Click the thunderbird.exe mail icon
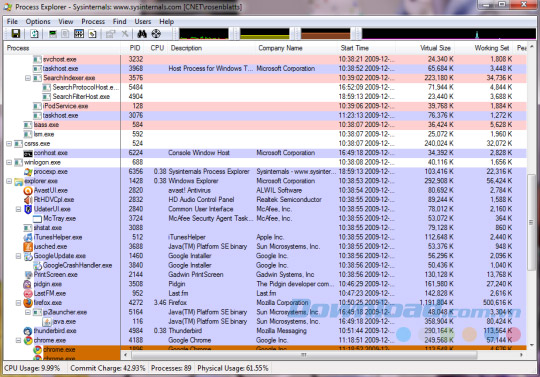 (x=28, y=331)
